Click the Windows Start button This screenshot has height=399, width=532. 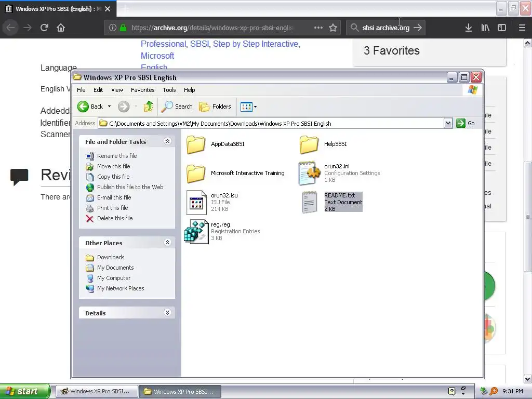[25, 391]
